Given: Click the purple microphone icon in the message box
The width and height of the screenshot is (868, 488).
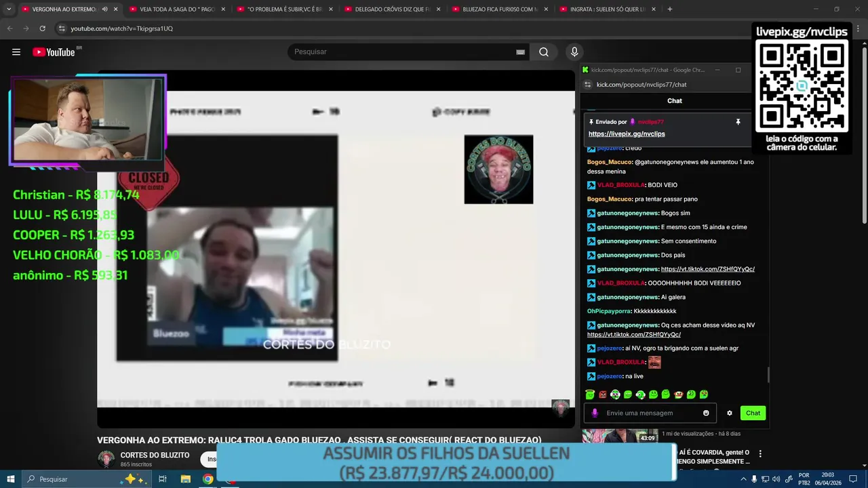Looking at the screenshot, I should [595, 413].
